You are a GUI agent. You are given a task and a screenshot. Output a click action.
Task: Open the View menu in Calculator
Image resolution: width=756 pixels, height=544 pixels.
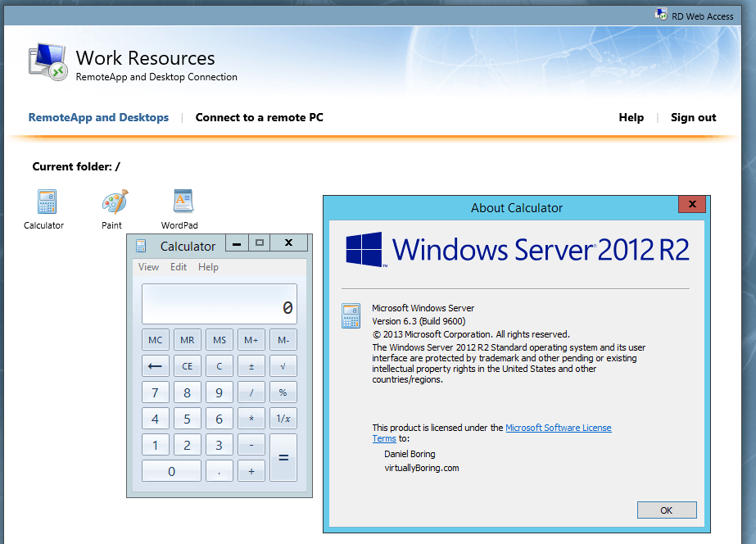pos(148,266)
